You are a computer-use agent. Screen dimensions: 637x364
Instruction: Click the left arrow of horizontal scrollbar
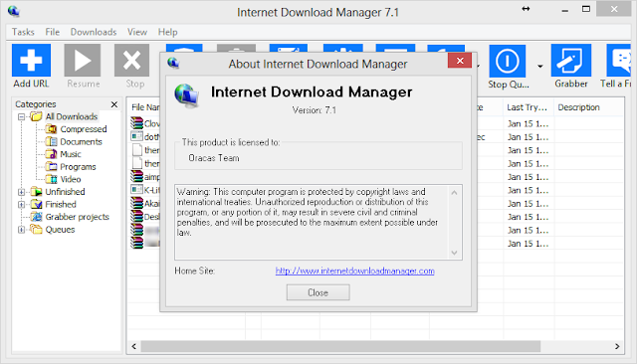pyautogui.click(x=134, y=346)
